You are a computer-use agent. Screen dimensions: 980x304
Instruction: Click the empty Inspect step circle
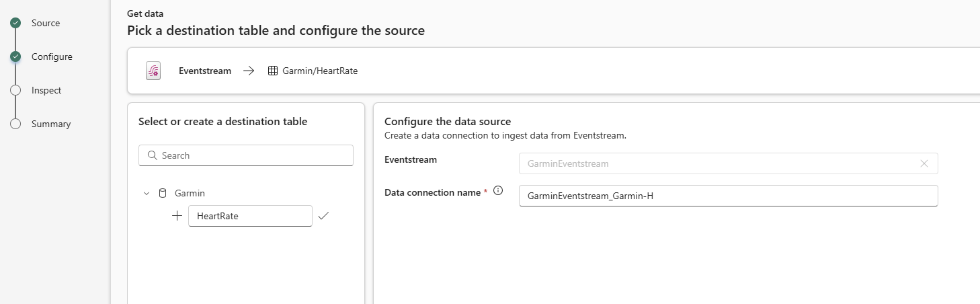point(15,90)
